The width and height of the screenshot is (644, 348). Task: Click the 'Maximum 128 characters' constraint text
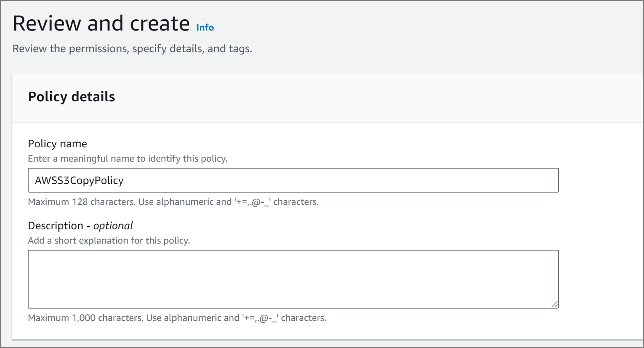pyautogui.click(x=173, y=202)
